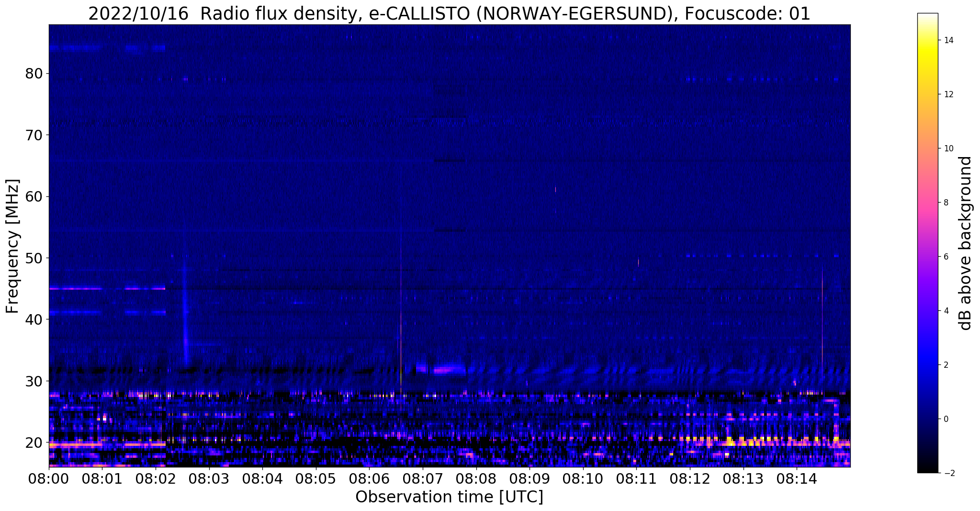Click the 50 MHz frequency tick label
This screenshot has width=980, height=511.
coord(34,258)
